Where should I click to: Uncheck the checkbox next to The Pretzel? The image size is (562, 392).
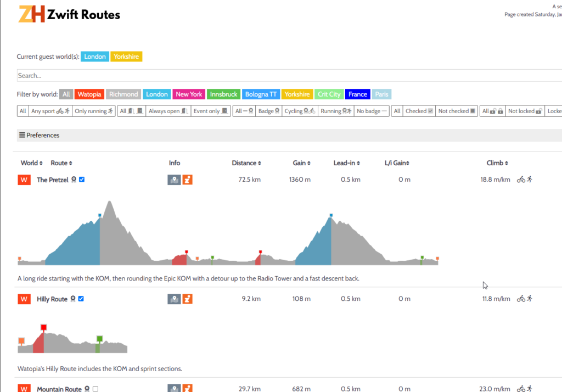pyautogui.click(x=81, y=179)
